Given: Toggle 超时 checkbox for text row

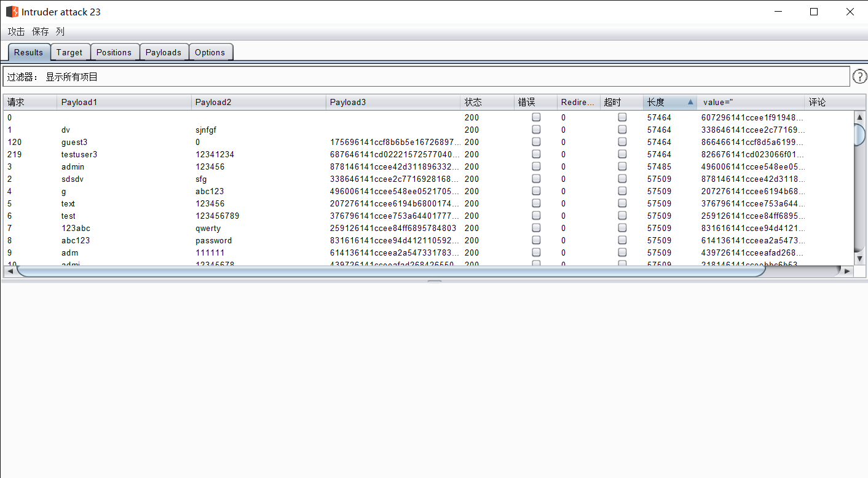Looking at the screenshot, I should click(x=623, y=203).
